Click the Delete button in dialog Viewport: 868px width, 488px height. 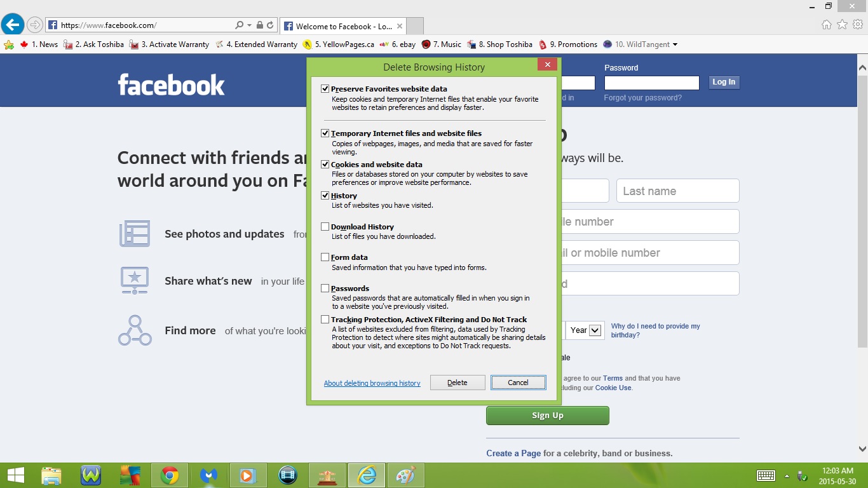(458, 383)
